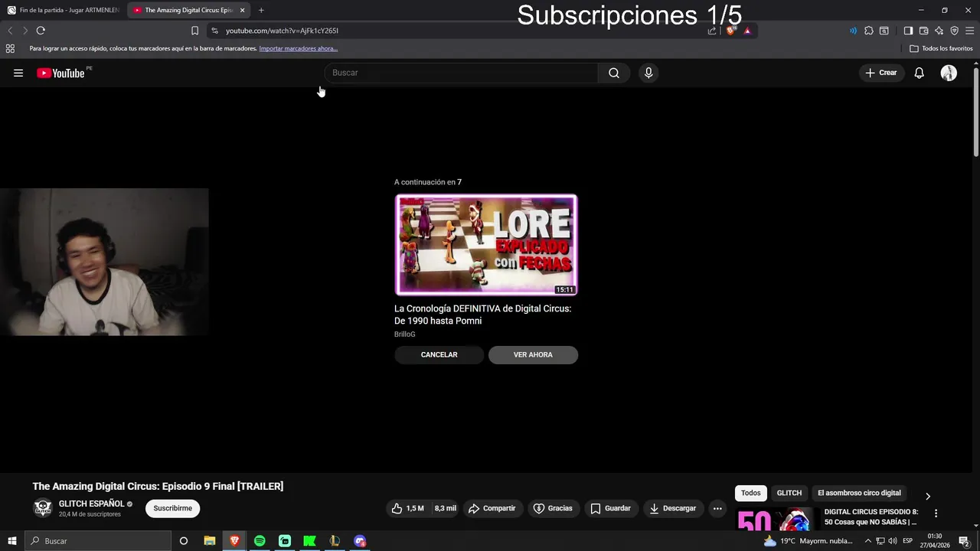Open the YouTube hamburger guide menu
Viewport: 980px width, 551px height.
[x=18, y=73]
